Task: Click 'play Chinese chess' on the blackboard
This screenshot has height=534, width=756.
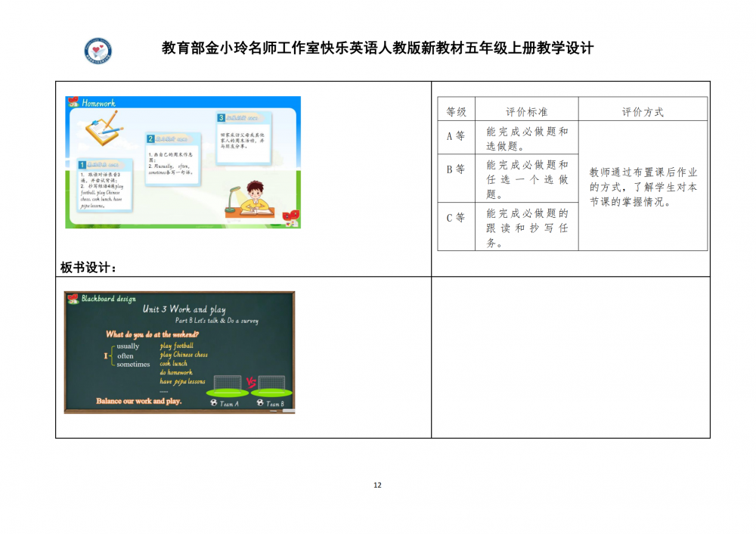Action: [x=184, y=355]
